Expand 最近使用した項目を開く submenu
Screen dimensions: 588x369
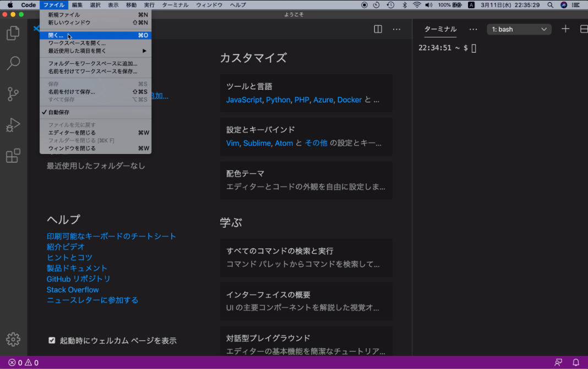point(96,51)
